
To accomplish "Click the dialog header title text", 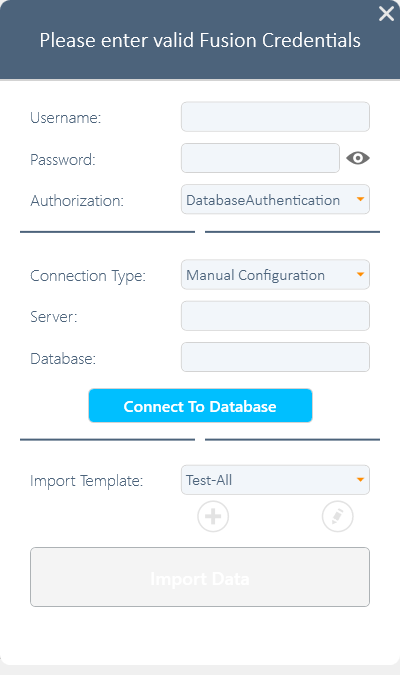I will [x=200, y=40].
